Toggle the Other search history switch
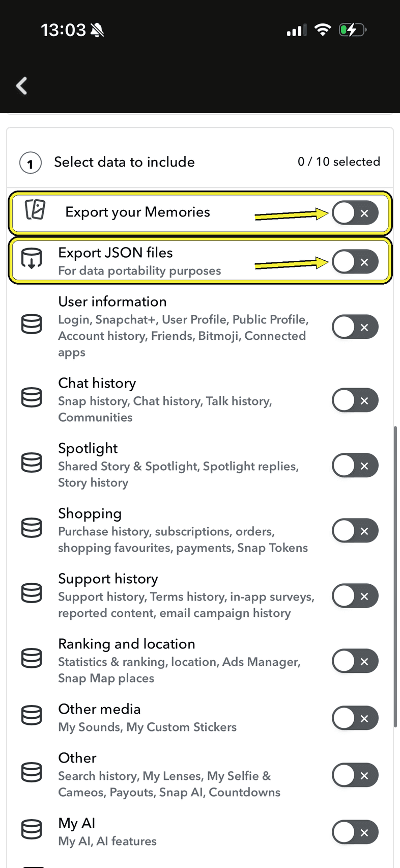The image size is (400, 868). (355, 775)
